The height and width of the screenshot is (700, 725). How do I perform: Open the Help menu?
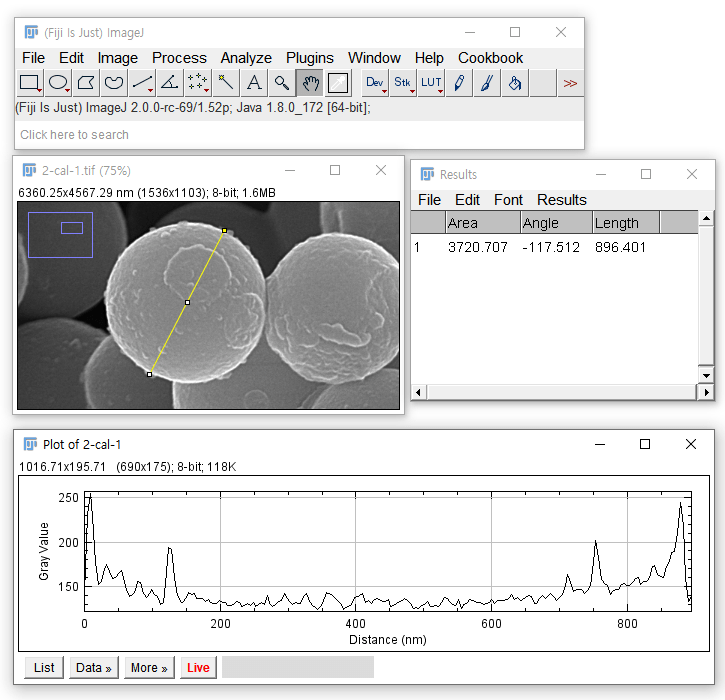pyautogui.click(x=429, y=58)
